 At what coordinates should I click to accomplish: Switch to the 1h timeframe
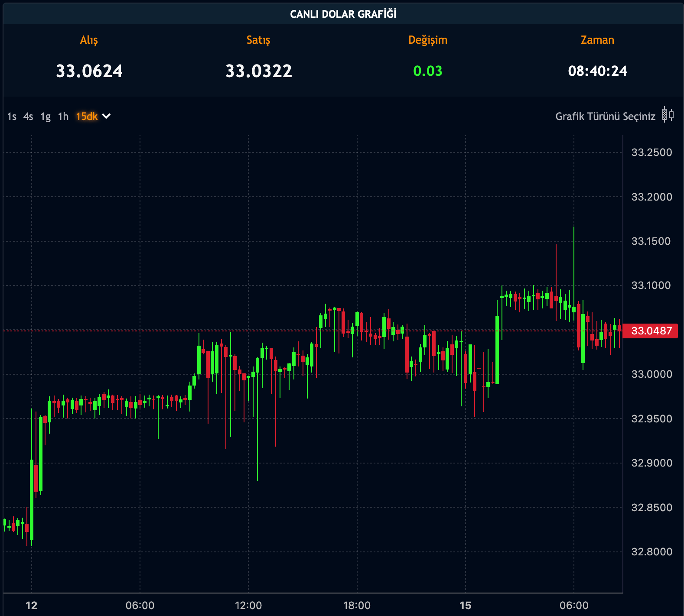coord(63,117)
